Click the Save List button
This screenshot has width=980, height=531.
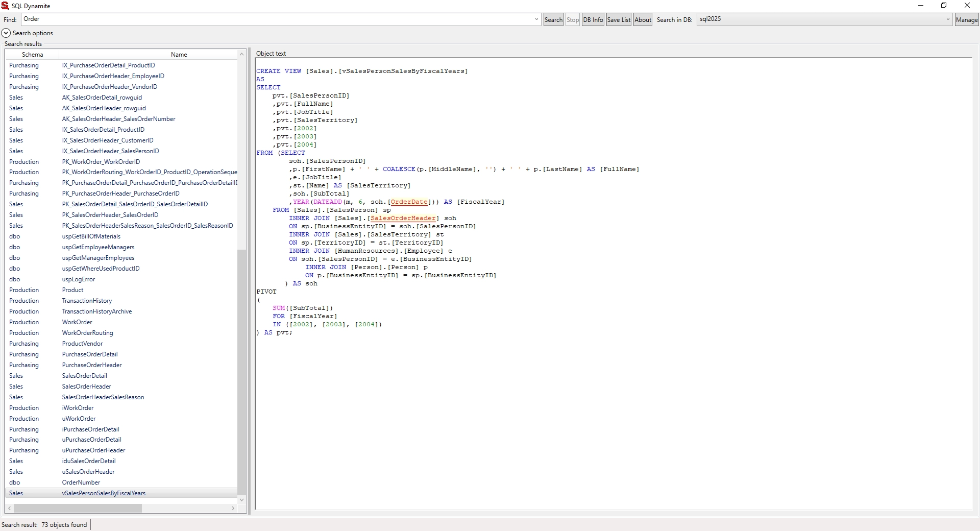pyautogui.click(x=619, y=20)
